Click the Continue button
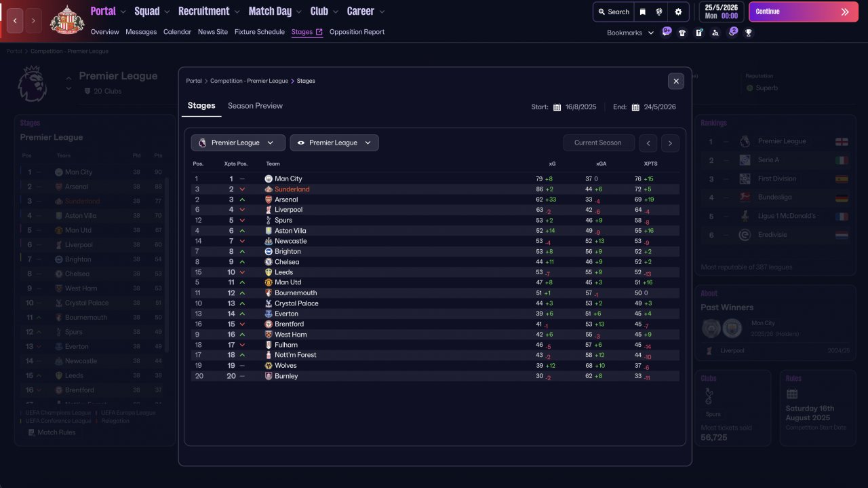Image resolution: width=868 pixels, height=488 pixels. pyautogui.click(x=804, y=12)
